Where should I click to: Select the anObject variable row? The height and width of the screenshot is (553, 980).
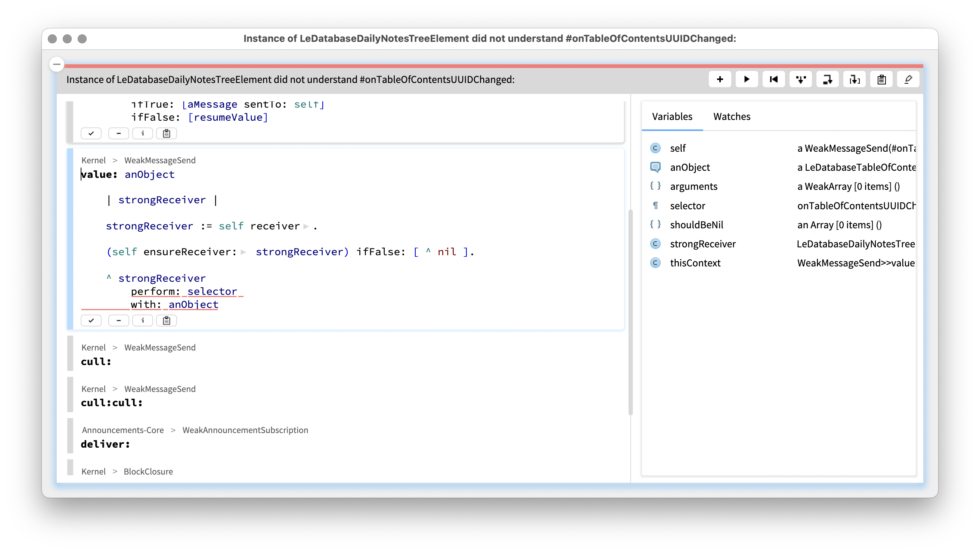point(689,167)
